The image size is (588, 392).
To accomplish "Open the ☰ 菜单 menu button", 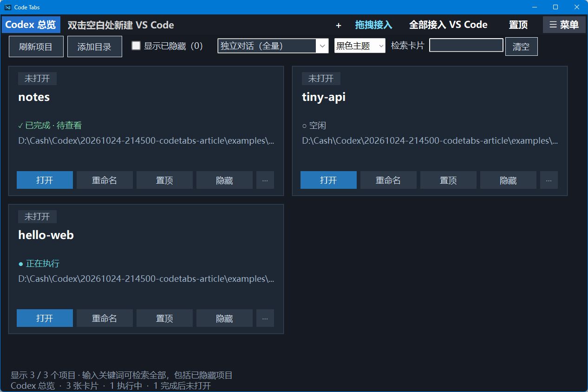I will click(x=564, y=25).
